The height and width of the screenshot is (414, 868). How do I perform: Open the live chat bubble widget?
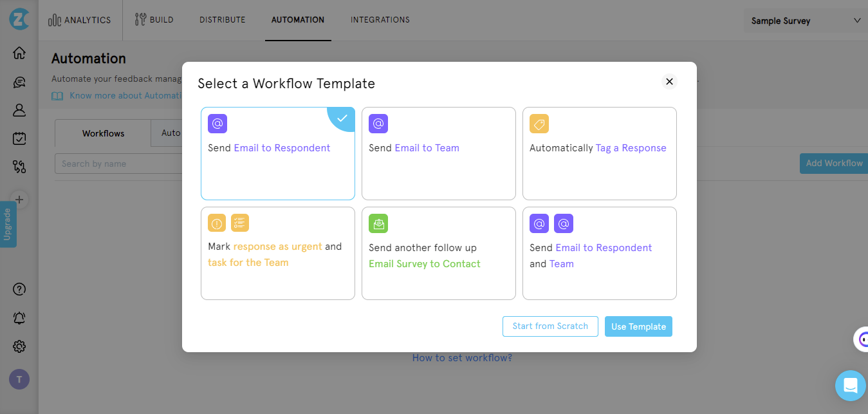[x=850, y=386]
